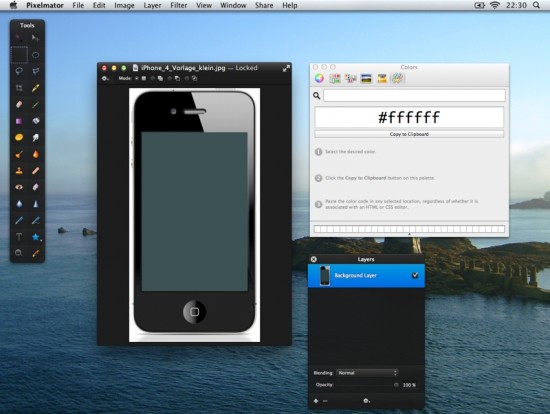550x414 pixels.
Task: Select the Dodge tool
Action: pyautogui.click(x=19, y=154)
